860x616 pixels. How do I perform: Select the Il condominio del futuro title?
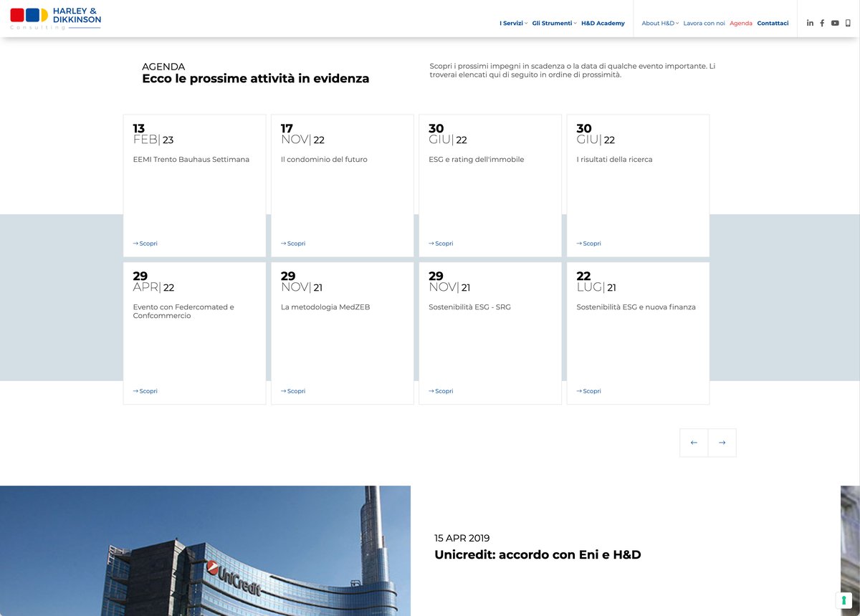tap(324, 160)
